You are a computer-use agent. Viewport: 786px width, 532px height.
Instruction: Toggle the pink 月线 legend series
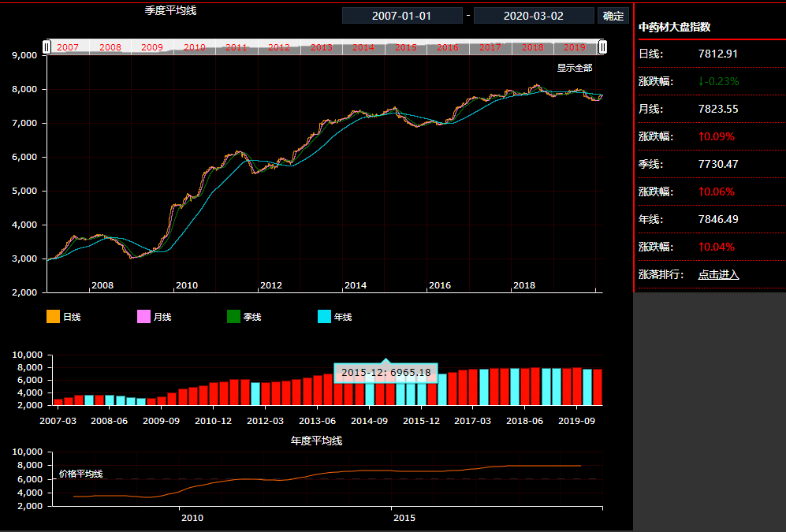point(144,317)
